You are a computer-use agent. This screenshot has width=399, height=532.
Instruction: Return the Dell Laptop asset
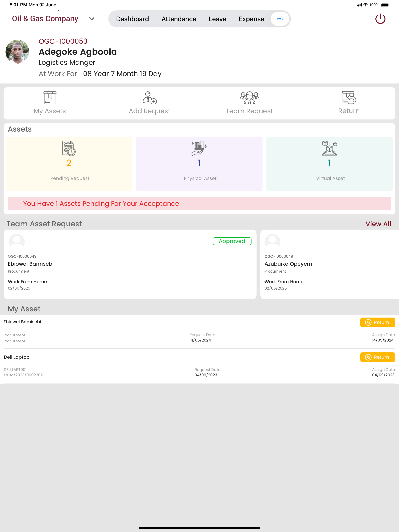click(x=378, y=357)
